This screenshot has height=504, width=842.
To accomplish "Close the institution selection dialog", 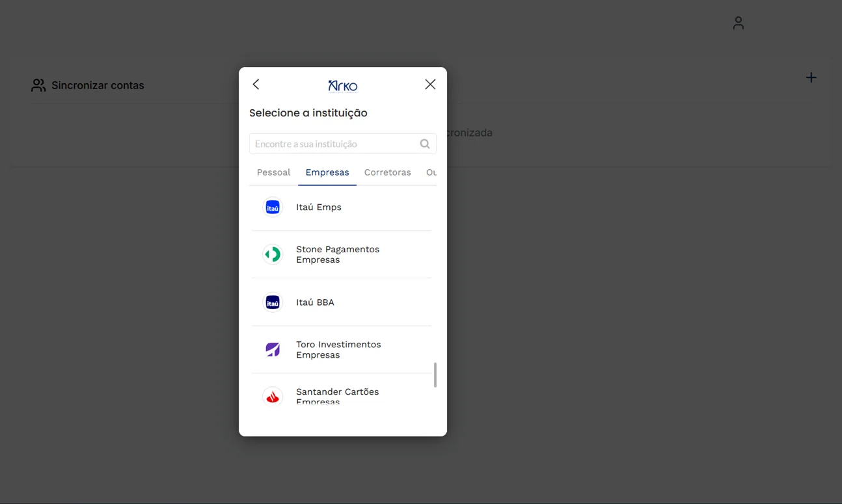I will coord(430,85).
